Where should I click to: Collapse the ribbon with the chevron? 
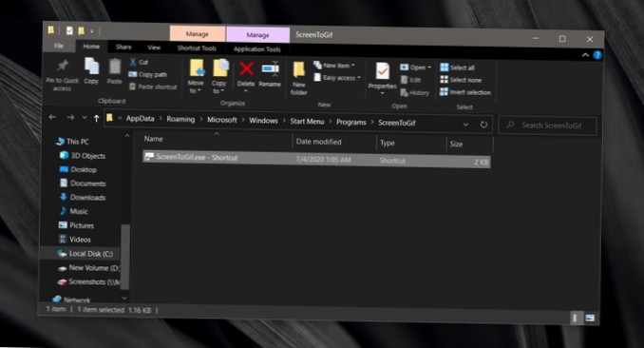point(585,55)
